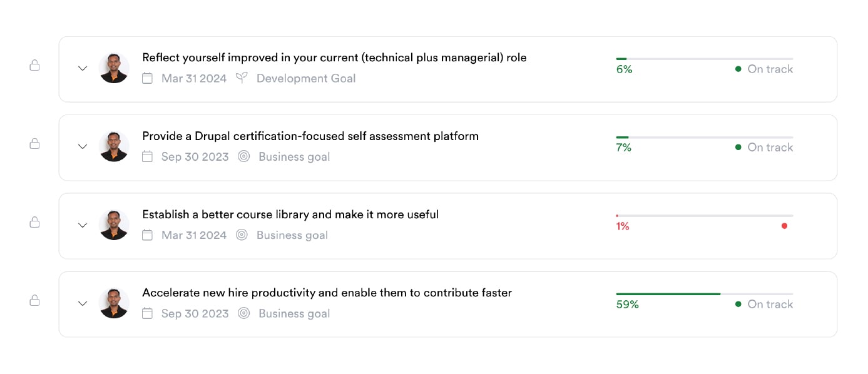Open 'Establish a better course library' goal title
868x374 pixels.
point(290,215)
